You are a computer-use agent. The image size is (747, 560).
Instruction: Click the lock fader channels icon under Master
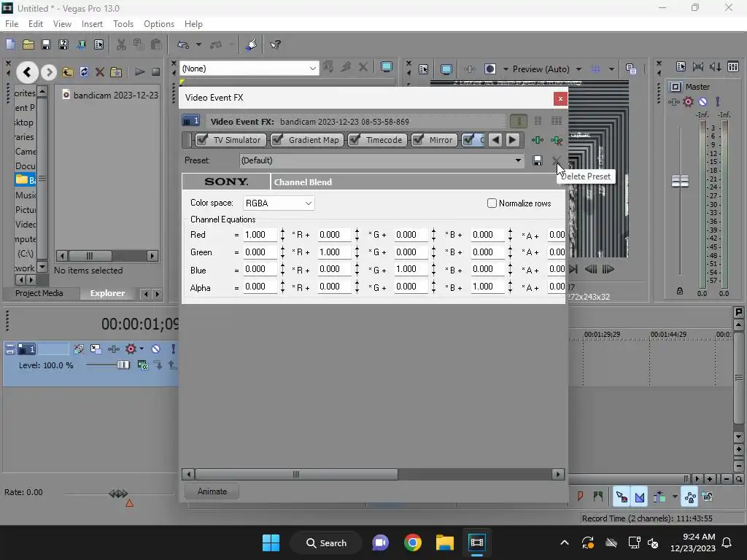click(x=680, y=291)
